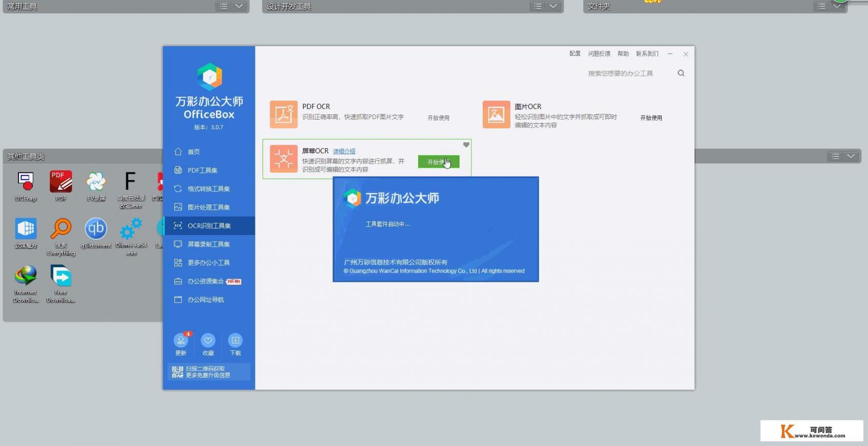Expand the 其他工具类 panel chevron

[x=851, y=156]
